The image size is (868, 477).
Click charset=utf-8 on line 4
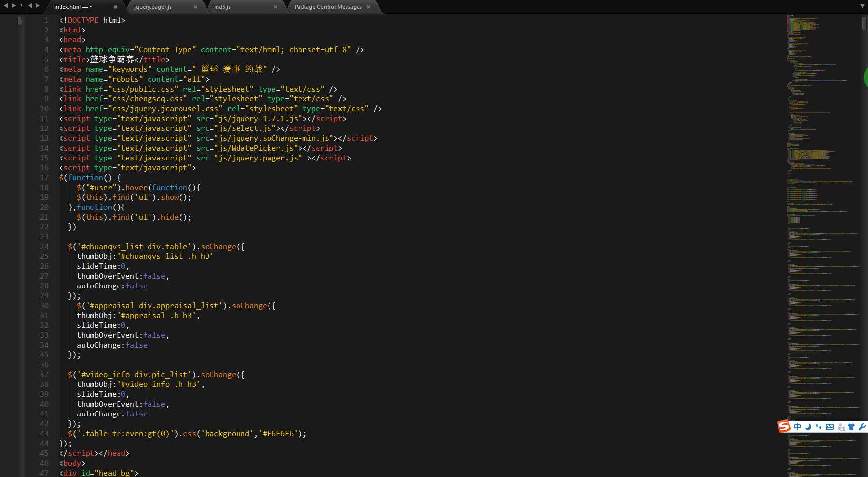(x=318, y=50)
